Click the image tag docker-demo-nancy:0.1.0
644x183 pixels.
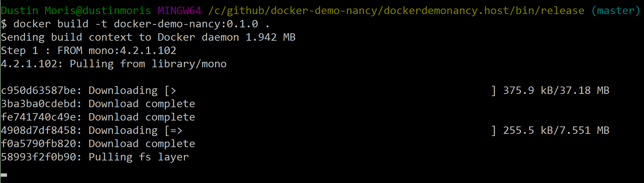click(186, 24)
